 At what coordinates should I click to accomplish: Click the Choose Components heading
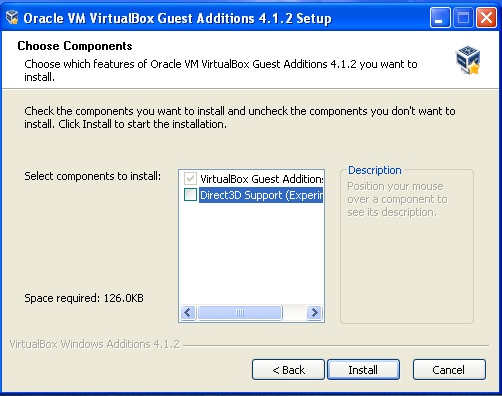[x=75, y=46]
